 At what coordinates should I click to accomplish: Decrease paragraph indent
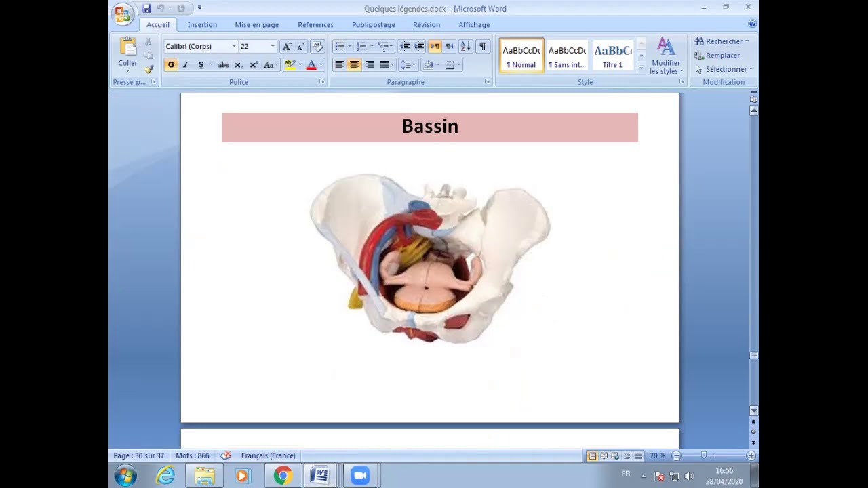[405, 46]
